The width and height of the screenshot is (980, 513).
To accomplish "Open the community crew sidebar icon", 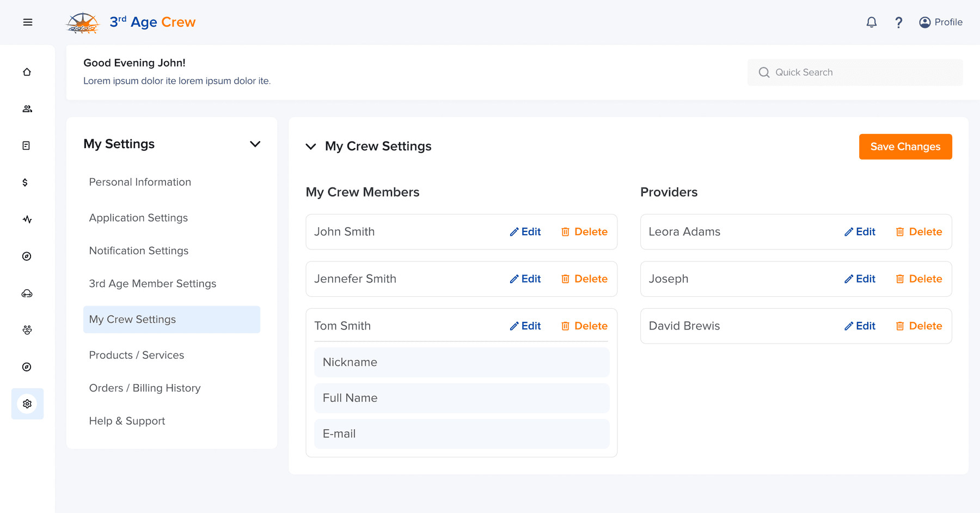I will [x=27, y=330].
